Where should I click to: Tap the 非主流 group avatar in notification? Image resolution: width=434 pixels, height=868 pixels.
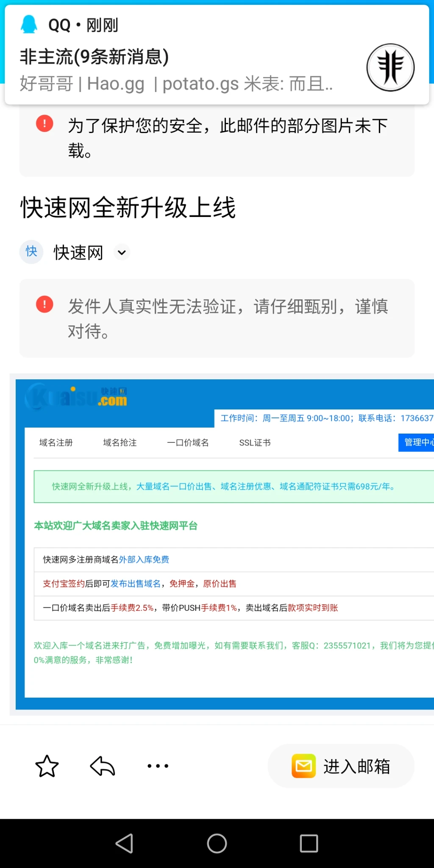click(390, 67)
